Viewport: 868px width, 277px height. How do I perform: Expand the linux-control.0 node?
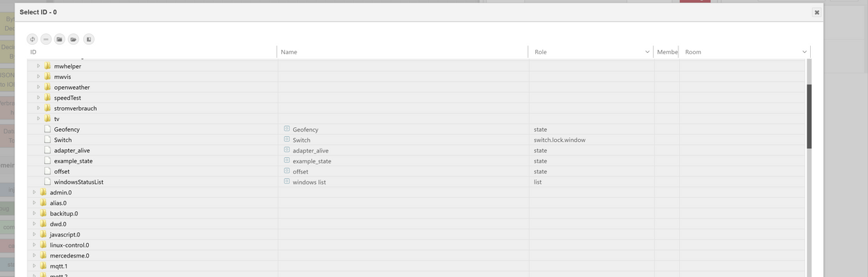point(34,245)
